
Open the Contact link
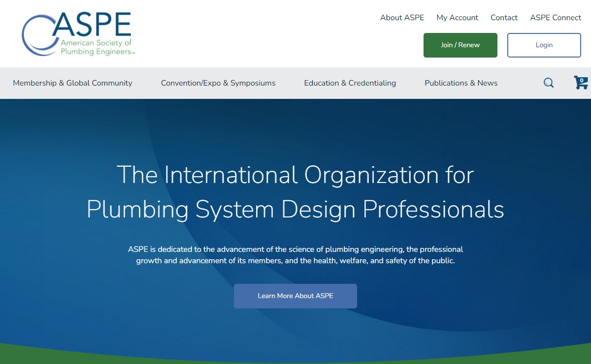click(504, 18)
